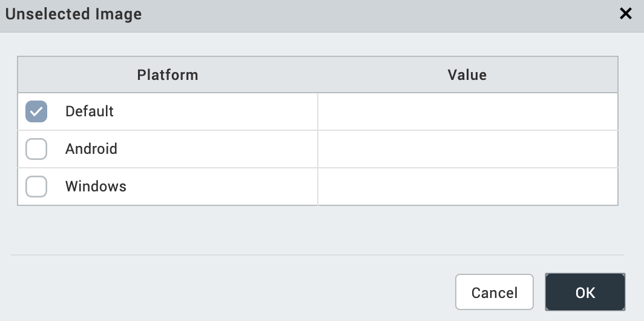Click the Platform column header
Viewport: 644px width, 321px height.
[168, 75]
